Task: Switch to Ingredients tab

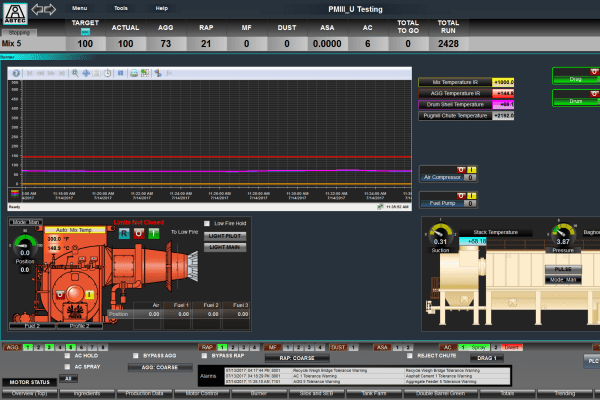Action: (87, 393)
